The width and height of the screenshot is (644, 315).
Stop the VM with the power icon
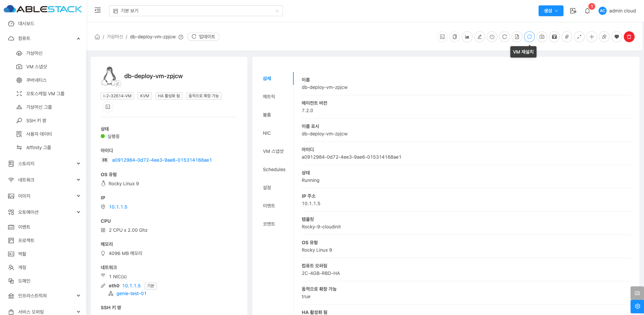[x=492, y=37]
